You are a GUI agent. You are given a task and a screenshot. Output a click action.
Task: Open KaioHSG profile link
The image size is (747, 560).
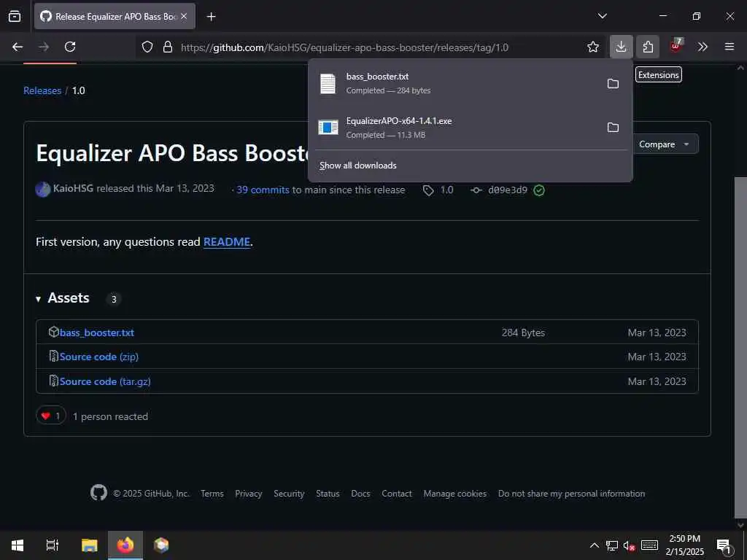pyautogui.click(x=73, y=189)
